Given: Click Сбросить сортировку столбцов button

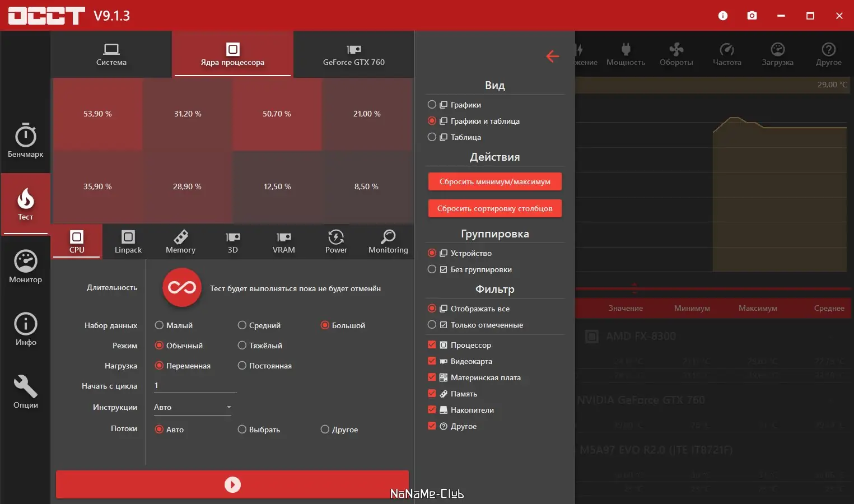Looking at the screenshot, I should point(495,208).
